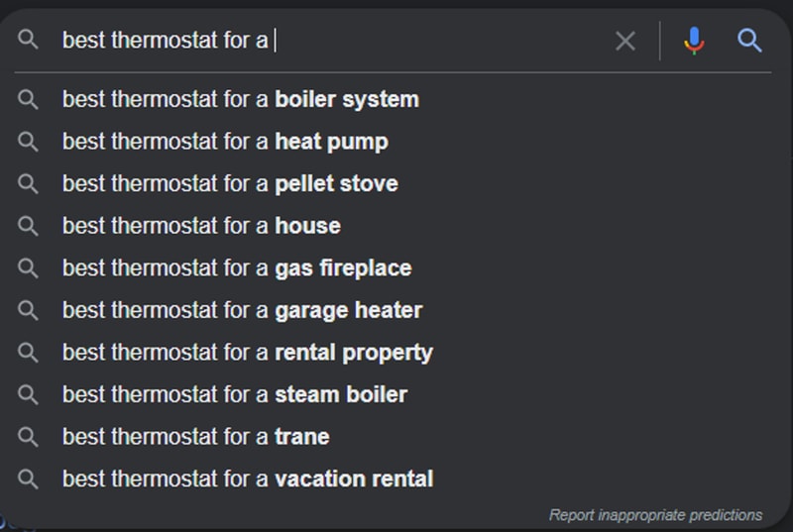
Task: Clear the search text with the X icon
Action: [x=625, y=41]
